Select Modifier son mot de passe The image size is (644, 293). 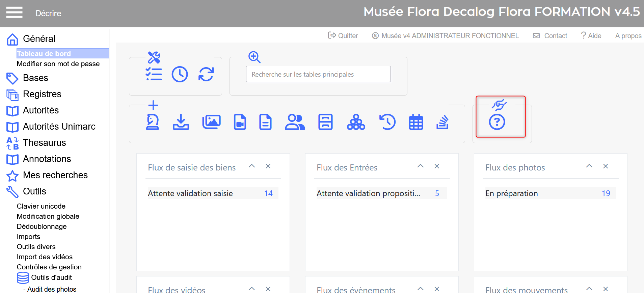coord(58,64)
